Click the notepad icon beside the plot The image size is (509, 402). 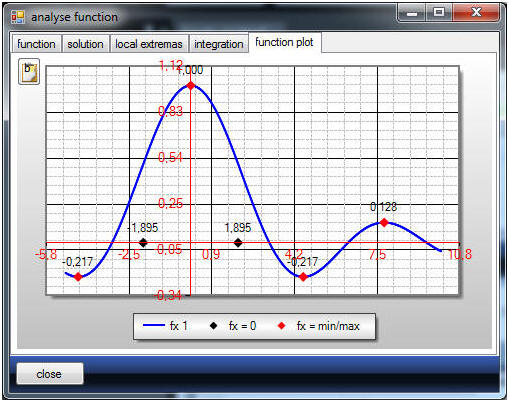pos(29,71)
